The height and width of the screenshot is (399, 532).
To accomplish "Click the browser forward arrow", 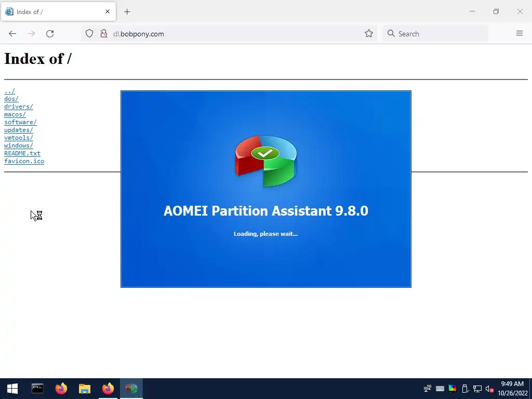I will (31, 34).
